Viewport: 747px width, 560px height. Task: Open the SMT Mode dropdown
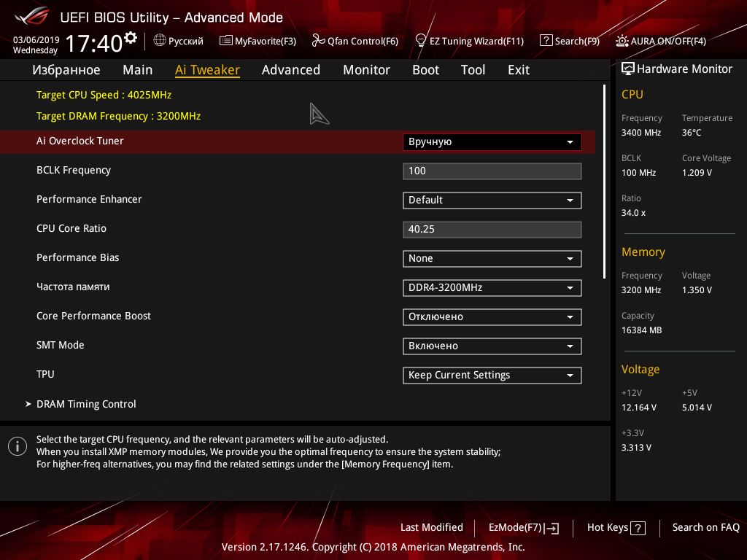pos(492,346)
